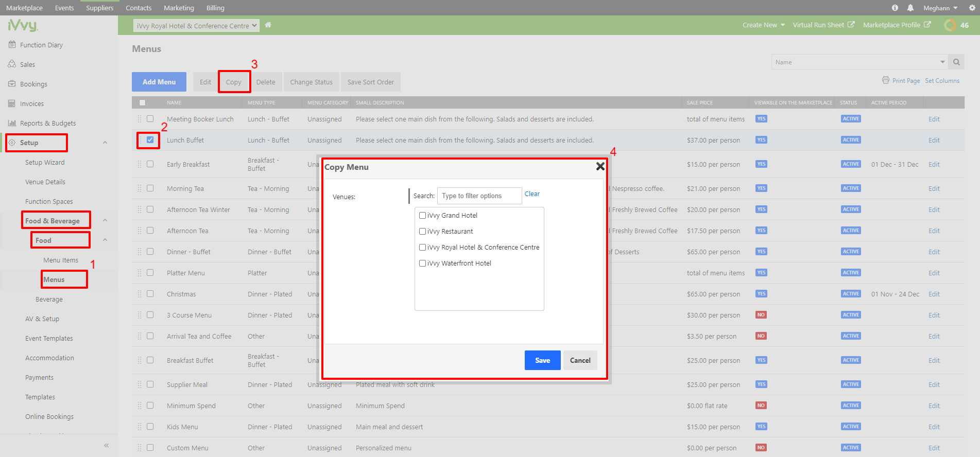This screenshot has height=457, width=980.
Task: Check iVvy Grand Hotel venue
Action: (422, 215)
